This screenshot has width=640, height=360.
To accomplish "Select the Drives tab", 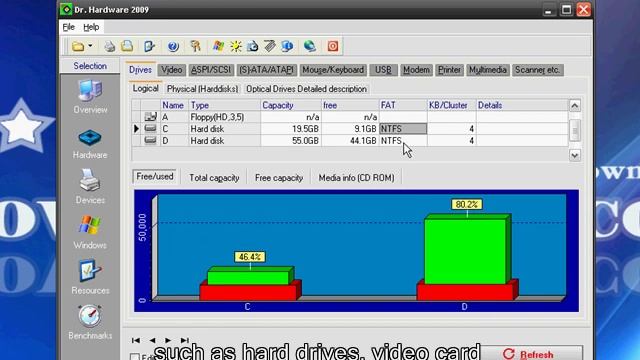I will [x=140, y=70].
